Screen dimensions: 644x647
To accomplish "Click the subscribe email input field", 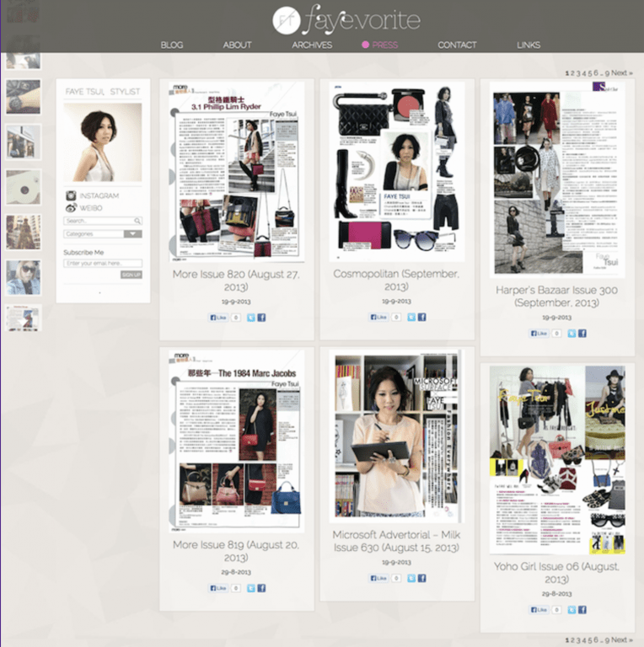I will [103, 263].
